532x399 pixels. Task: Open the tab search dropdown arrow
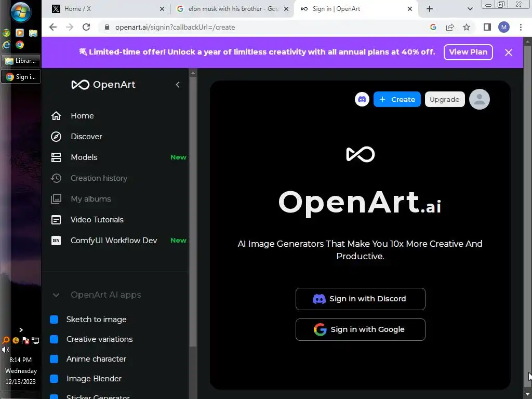click(470, 9)
